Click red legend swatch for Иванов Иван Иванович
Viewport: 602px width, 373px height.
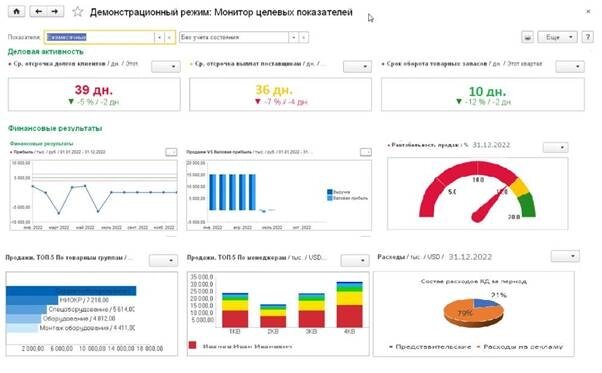coord(193,345)
